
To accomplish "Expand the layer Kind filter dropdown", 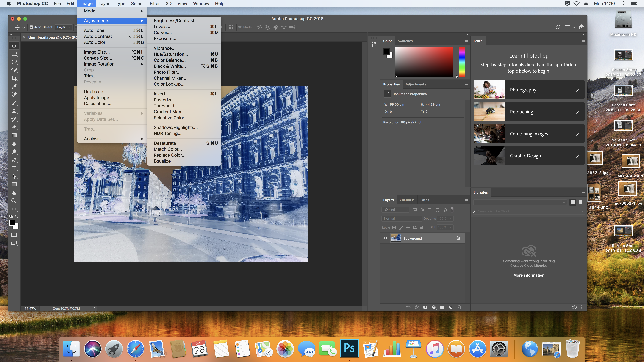I will (395, 210).
